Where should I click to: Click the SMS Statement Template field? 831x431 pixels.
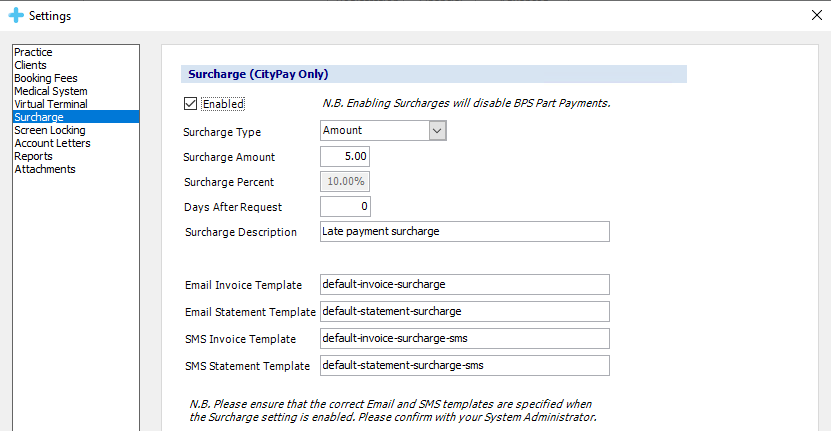coord(464,365)
